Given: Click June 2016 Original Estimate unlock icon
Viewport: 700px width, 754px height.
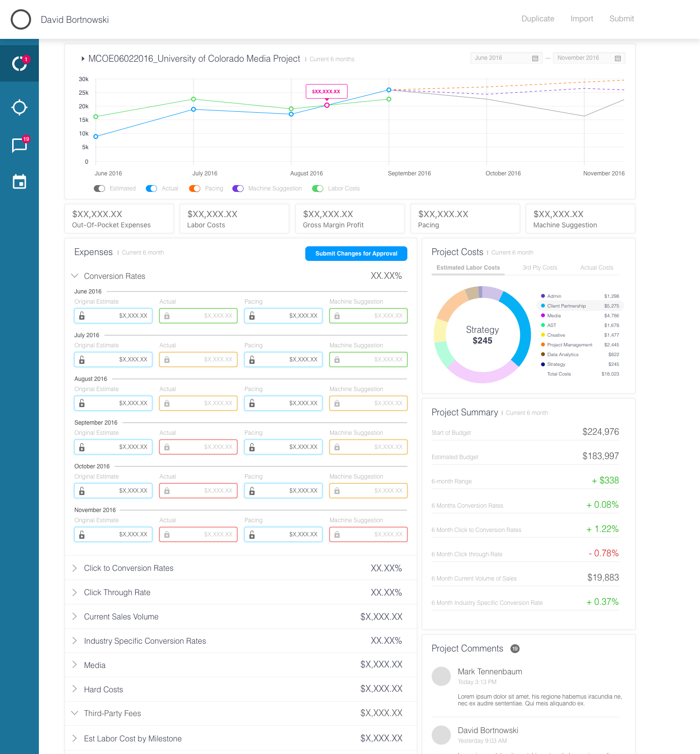Looking at the screenshot, I should (82, 316).
